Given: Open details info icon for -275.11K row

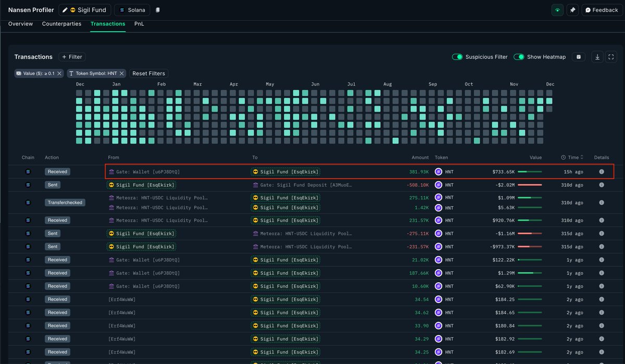Looking at the screenshot, I should [x=602, y=234].
